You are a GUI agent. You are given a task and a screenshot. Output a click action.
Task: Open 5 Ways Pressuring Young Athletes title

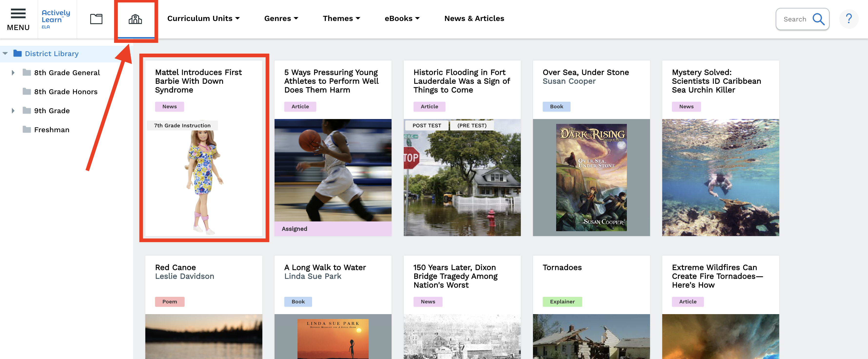(331, 81)
